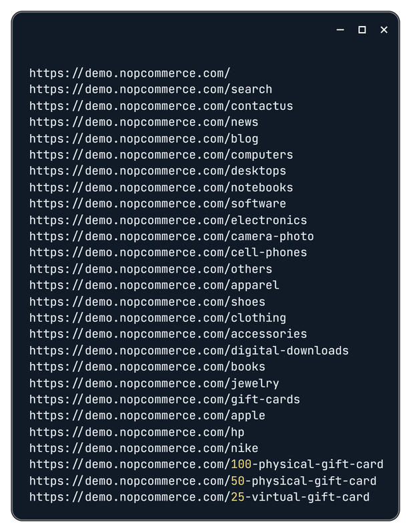Follow the /jewelry link
This screenshot has width=411, height=532.
coord(154,383)
